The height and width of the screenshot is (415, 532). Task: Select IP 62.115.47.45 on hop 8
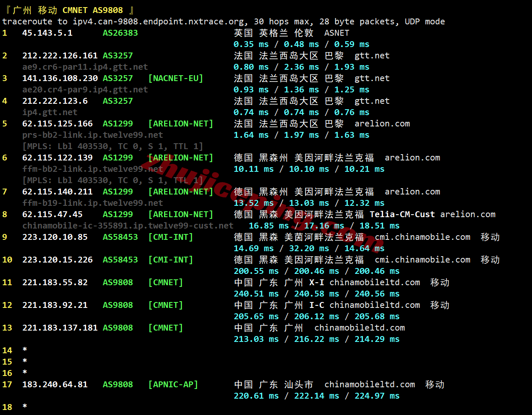point(52,214)
